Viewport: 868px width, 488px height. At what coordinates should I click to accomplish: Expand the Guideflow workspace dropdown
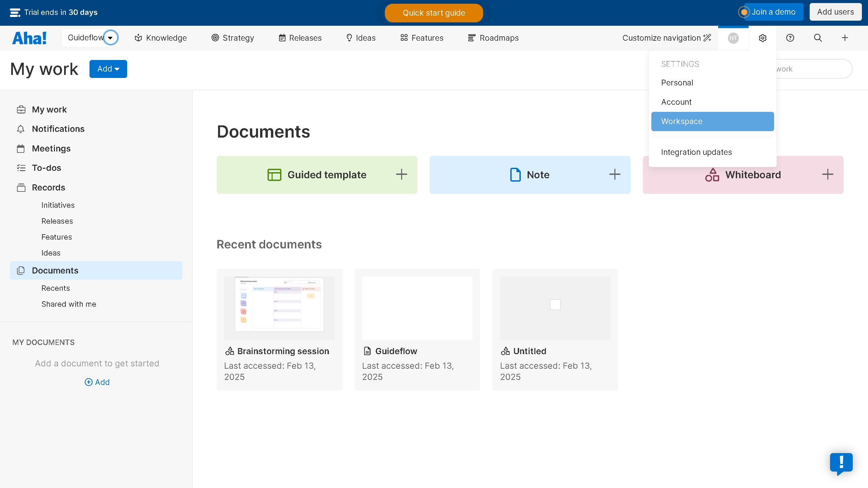click(110, 38)
